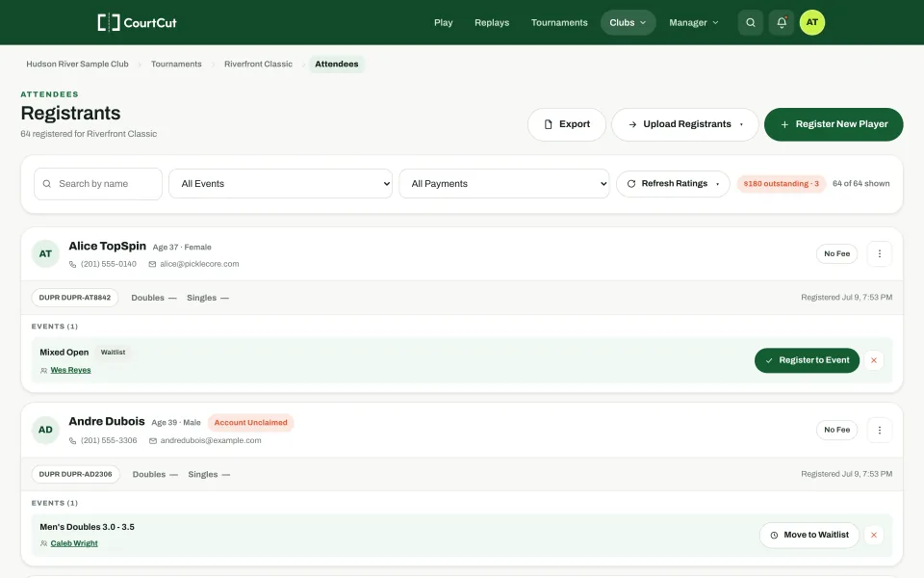Image resolution: width=924 pixels, height=578 pixels.
Task: Click the $180 outstanding badge
Action: pyautogui.click(x=781, y=184)
